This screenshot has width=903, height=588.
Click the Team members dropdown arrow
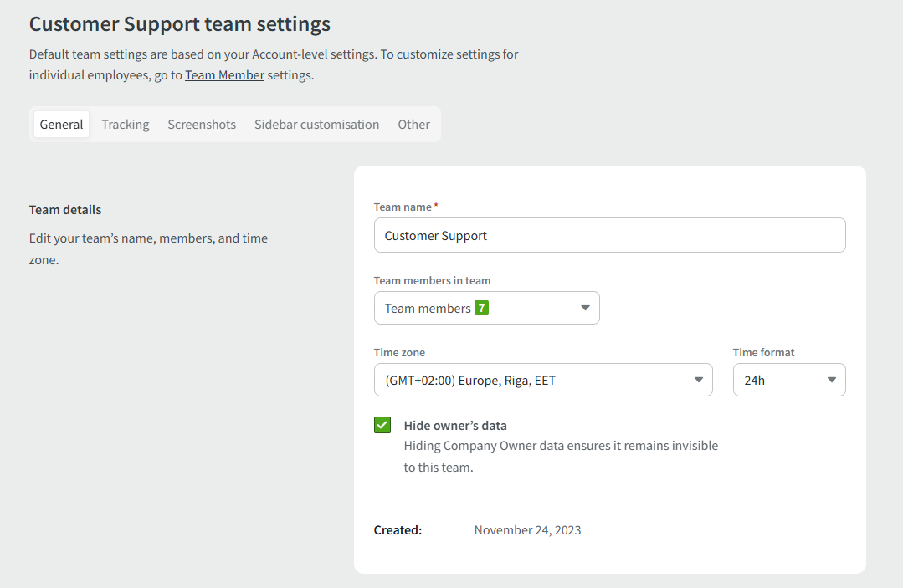point(585,309)
